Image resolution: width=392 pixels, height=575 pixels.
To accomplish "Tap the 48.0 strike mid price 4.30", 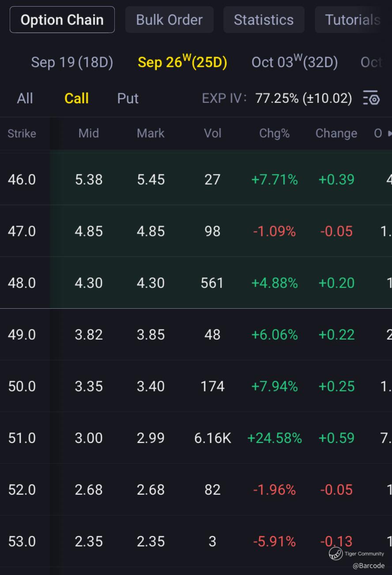I will [89, 283].
